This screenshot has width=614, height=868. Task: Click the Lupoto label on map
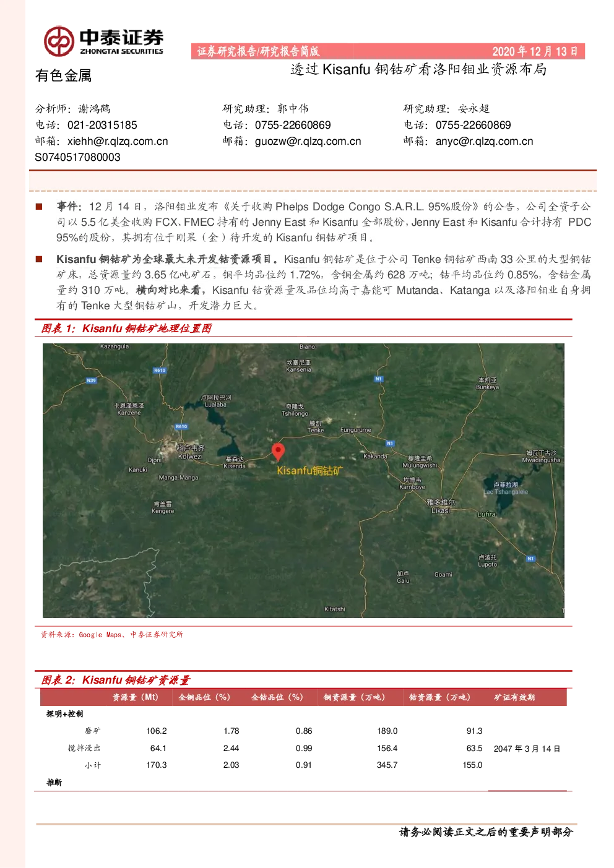pos(487,561)
